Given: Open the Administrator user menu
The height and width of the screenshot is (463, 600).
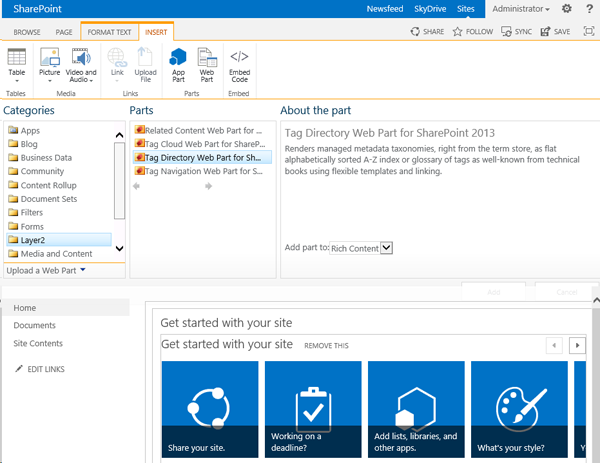Looking at the screenshot, I should pyautogui.click(x=520, y=9).
